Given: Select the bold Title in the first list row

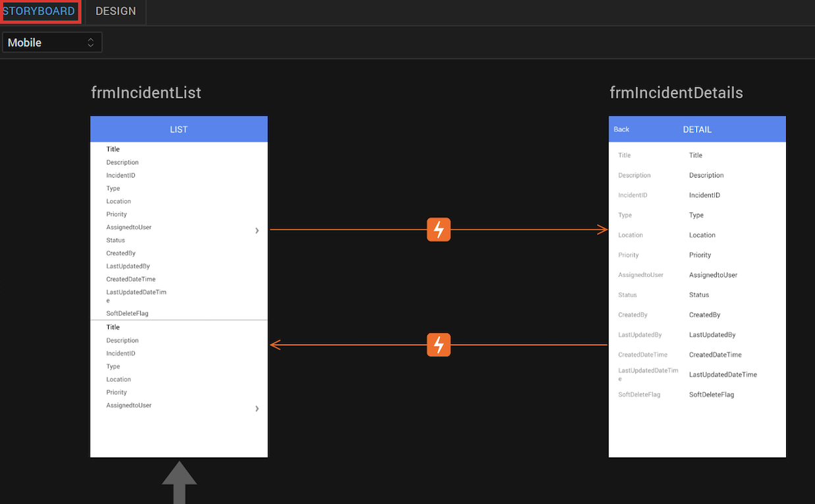Looking at the screenshot, I should [x=113, y=149].
